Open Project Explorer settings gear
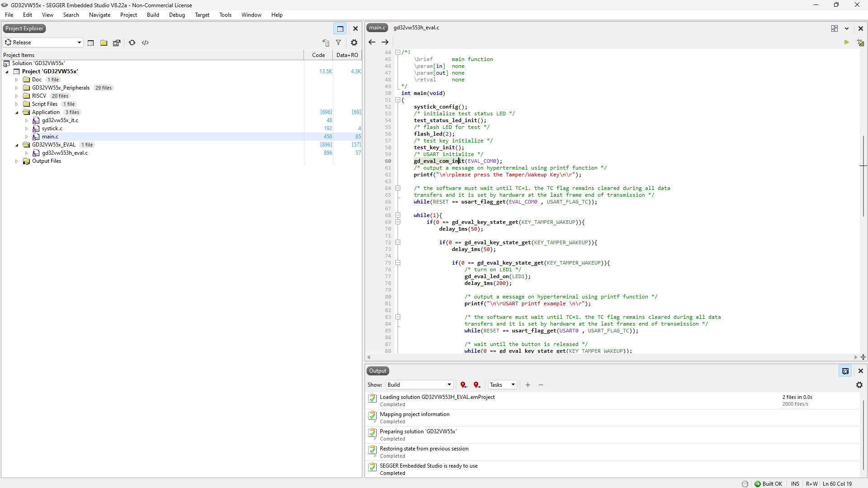Image resolution: width=868 pixels, height=488 pixels. 354,43
